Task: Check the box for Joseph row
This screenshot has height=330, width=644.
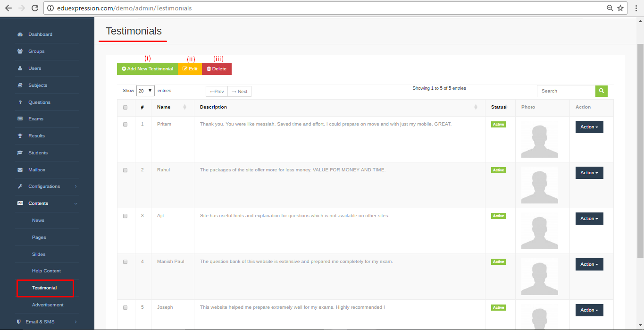Action: point(125,308)
